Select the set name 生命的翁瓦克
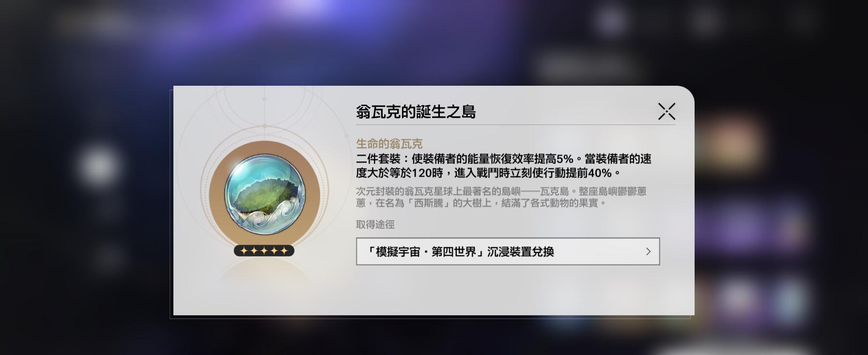 [389, 143]
